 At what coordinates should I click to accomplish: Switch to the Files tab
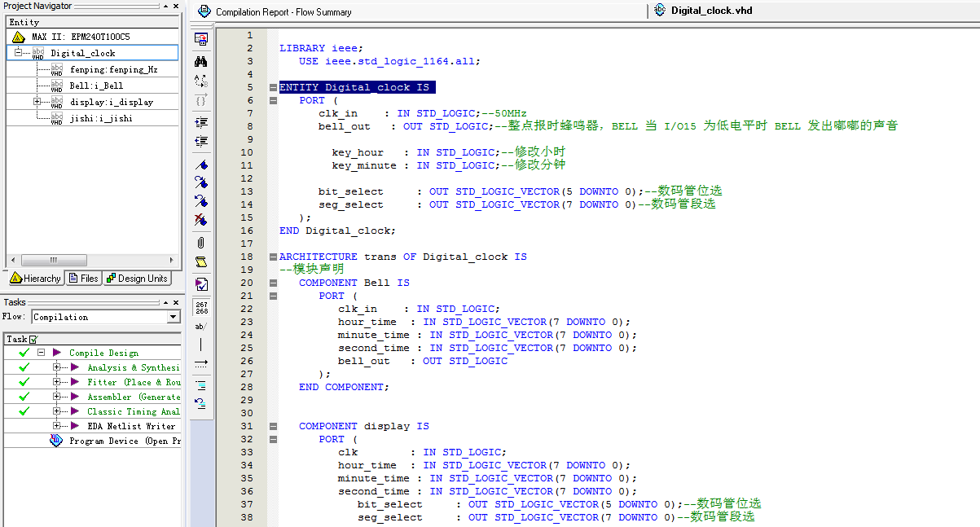point(83,279)
